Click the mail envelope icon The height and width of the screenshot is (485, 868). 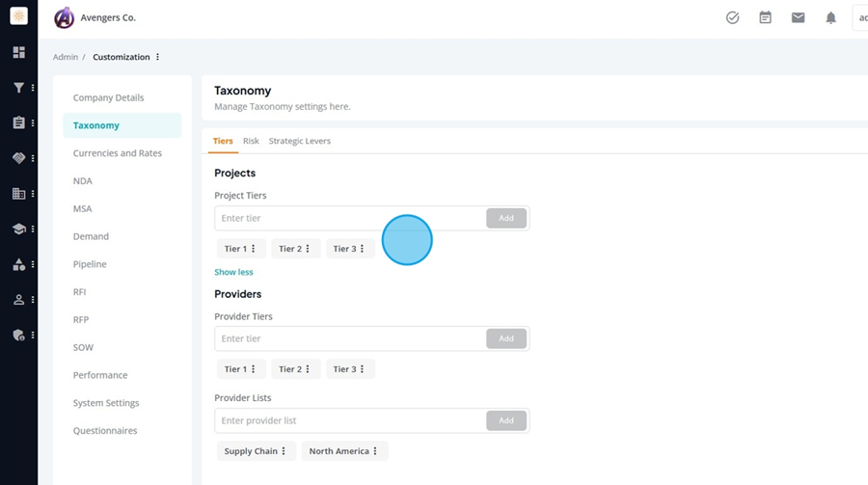coord(798,17)
